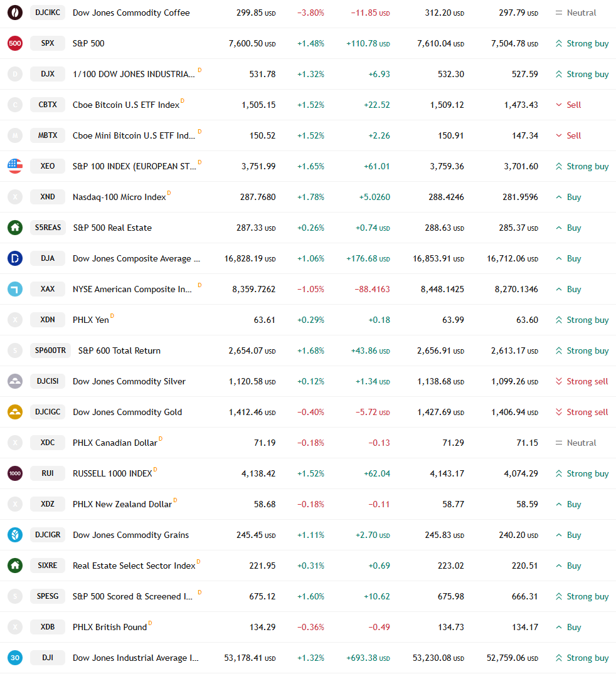Open the S&P 500 index name link
The height and width of the screenshot is (674, 616).
click(x=88, y=43)
